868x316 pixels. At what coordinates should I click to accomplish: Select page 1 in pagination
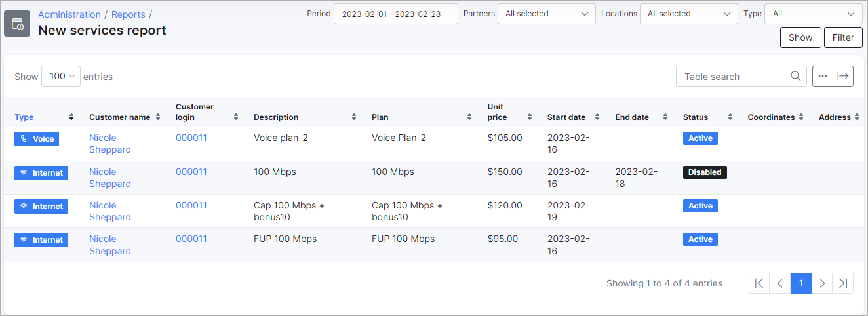point(801,283)
